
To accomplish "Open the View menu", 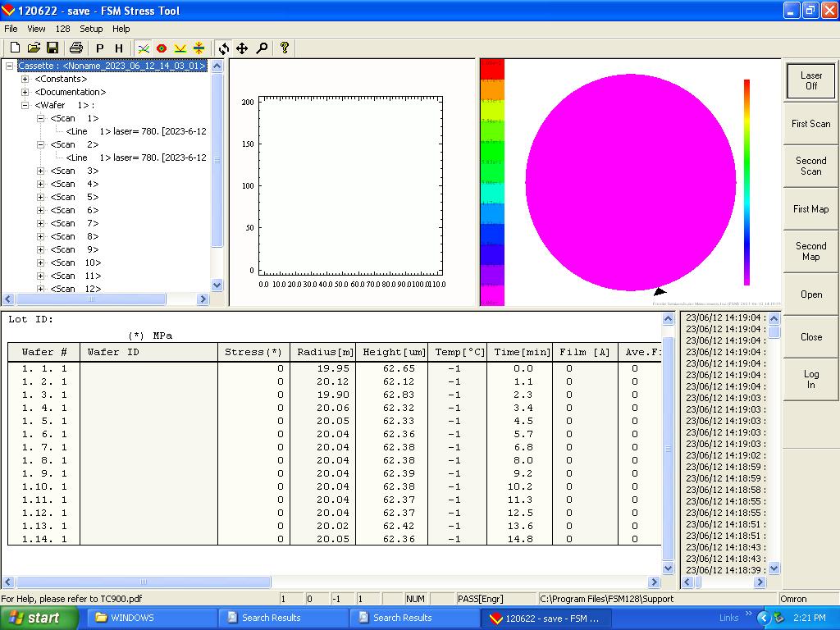I will coord(36,29).
